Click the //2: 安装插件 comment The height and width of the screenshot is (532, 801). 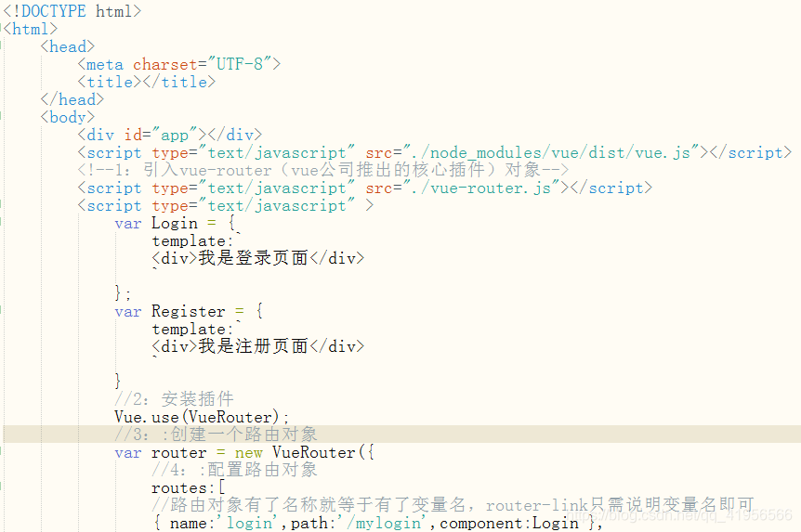click(174, 398)
